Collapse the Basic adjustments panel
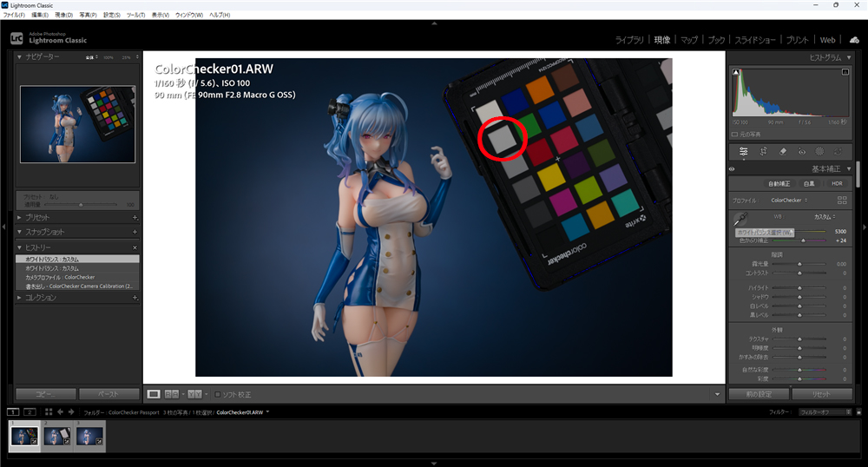Viewport: 868px width, 467px height. tap(849, 168)
